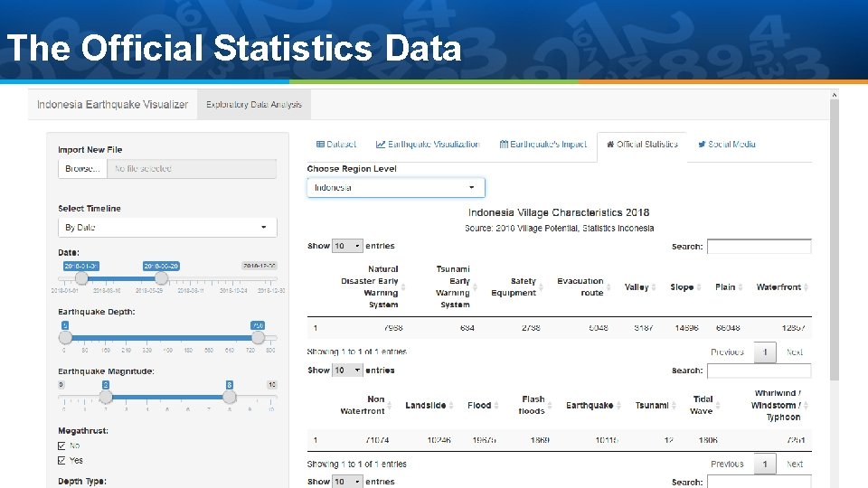Click page 1 in second table pagination

click(x=765, y=464)
